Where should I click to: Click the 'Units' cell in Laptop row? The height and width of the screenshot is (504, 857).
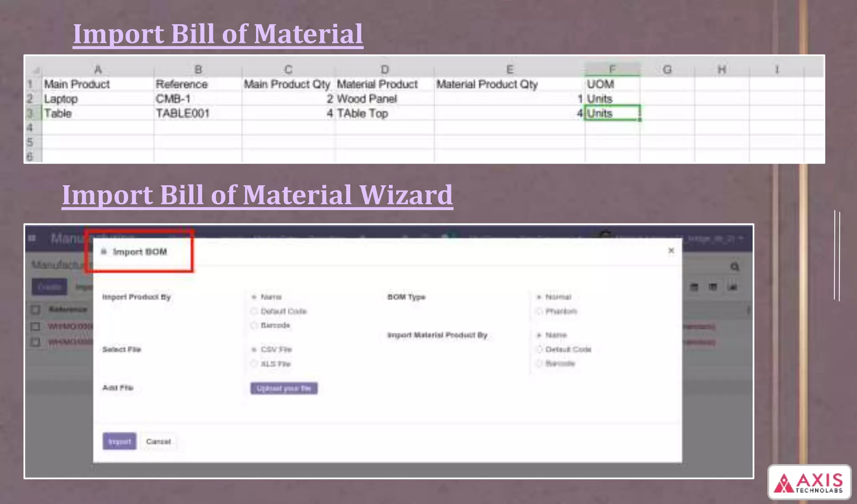(x=612, y=99)
